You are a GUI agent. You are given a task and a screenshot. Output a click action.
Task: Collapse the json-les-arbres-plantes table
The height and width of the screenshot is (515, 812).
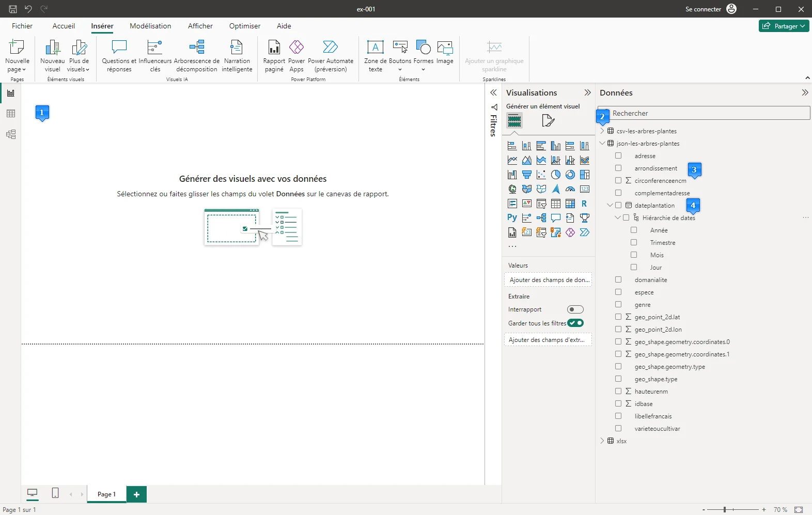tap(602, 144)
